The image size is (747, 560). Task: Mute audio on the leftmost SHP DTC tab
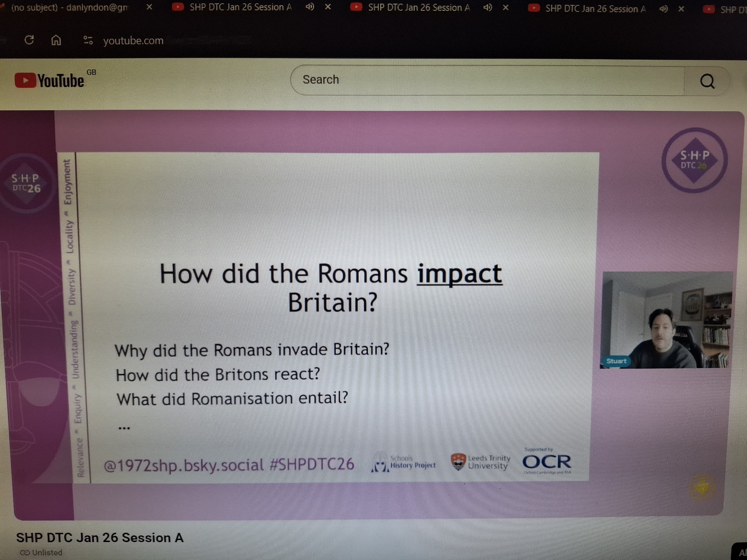[310, 7]
